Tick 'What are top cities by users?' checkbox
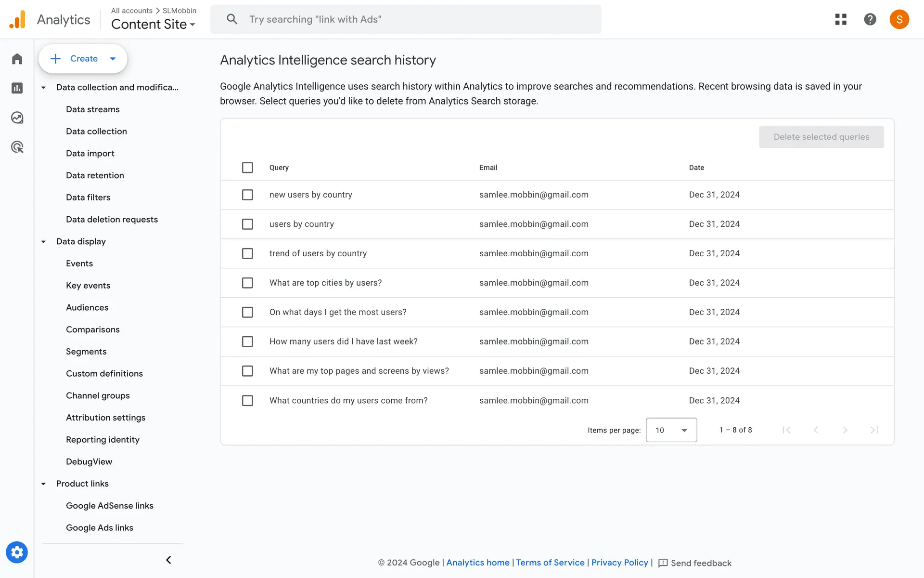This screenshot has width=924, height=578. click(x=247, y=283)
